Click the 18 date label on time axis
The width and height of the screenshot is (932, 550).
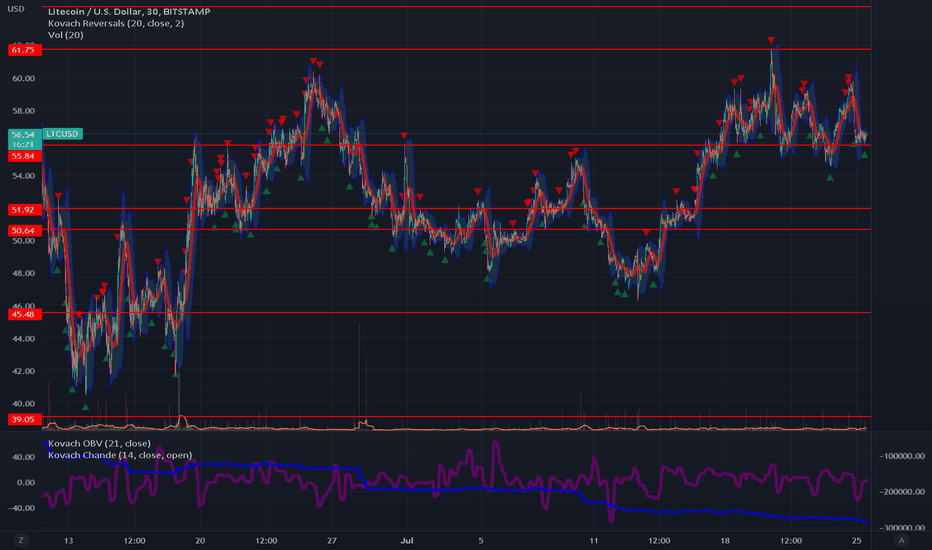725,540
